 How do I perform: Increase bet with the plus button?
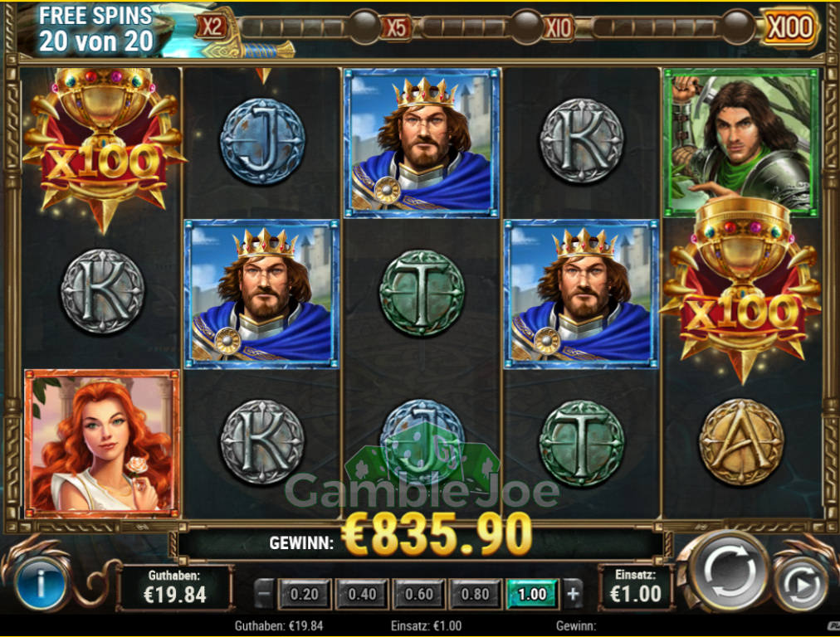pyautogui.click(x=573, y=594)
